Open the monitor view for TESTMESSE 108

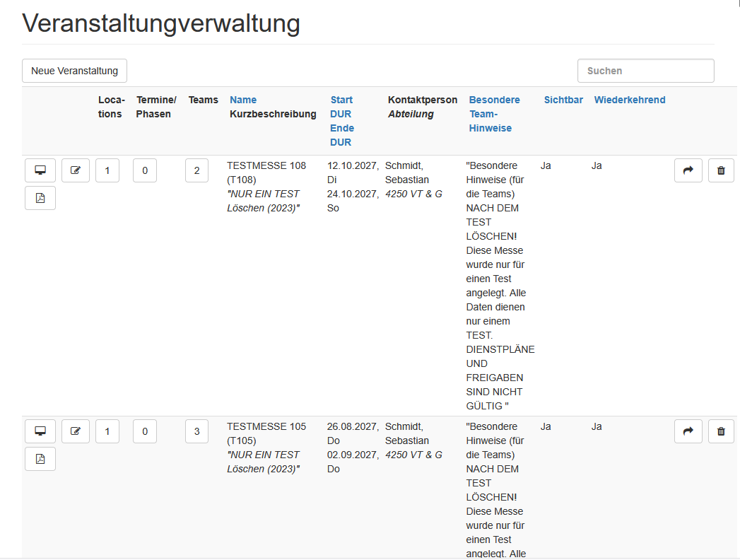[x=40, y=170]
